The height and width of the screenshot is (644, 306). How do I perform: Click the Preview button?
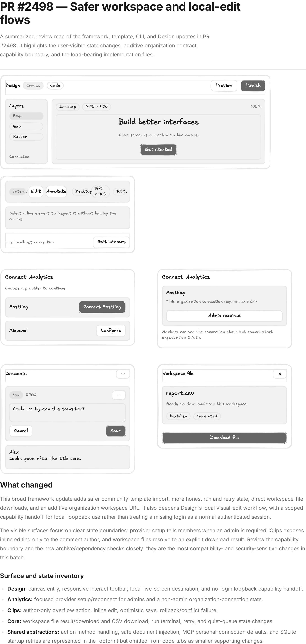[x=224, y=85]
